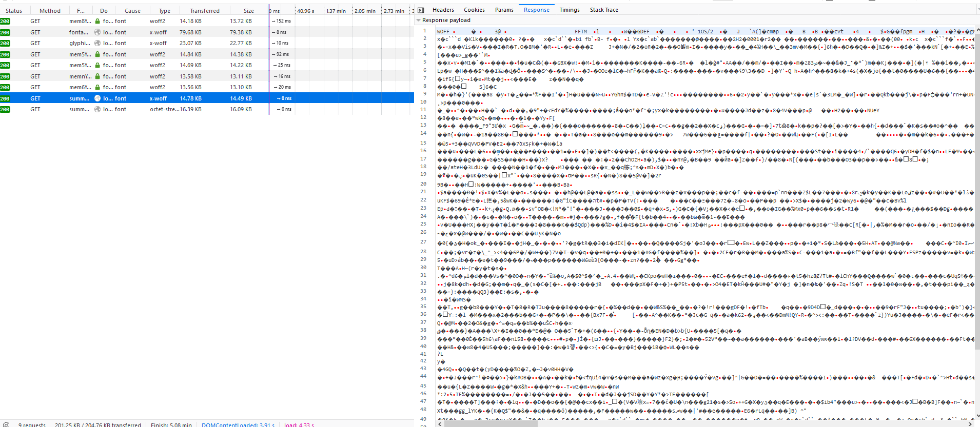Click the DOMContentLoaded: 3.91 s status entry
980x427 pixels.
[238, 424]
